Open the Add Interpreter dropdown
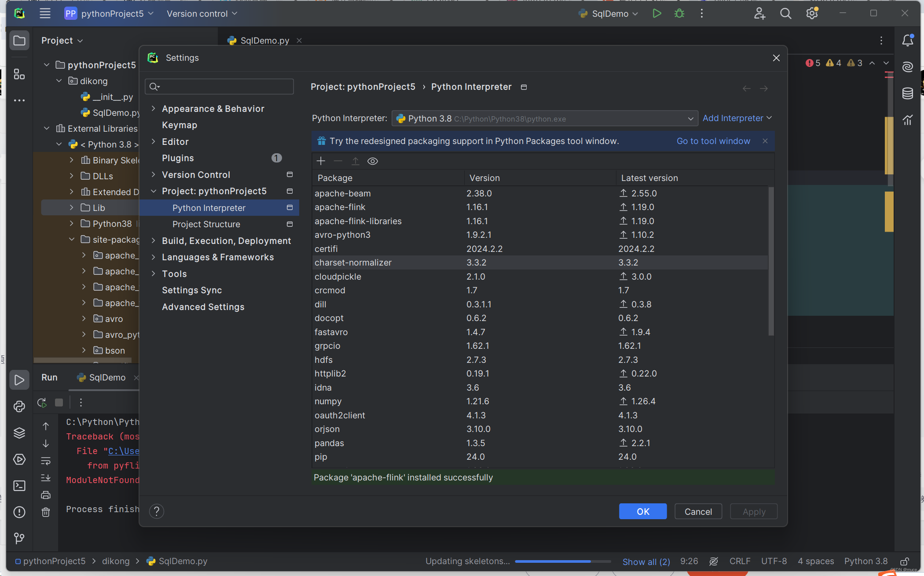This screenshot has height=576, width=924. coord(736,118)
